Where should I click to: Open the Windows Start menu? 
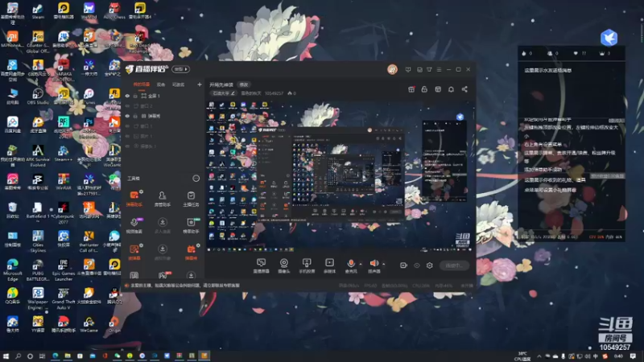6,356
